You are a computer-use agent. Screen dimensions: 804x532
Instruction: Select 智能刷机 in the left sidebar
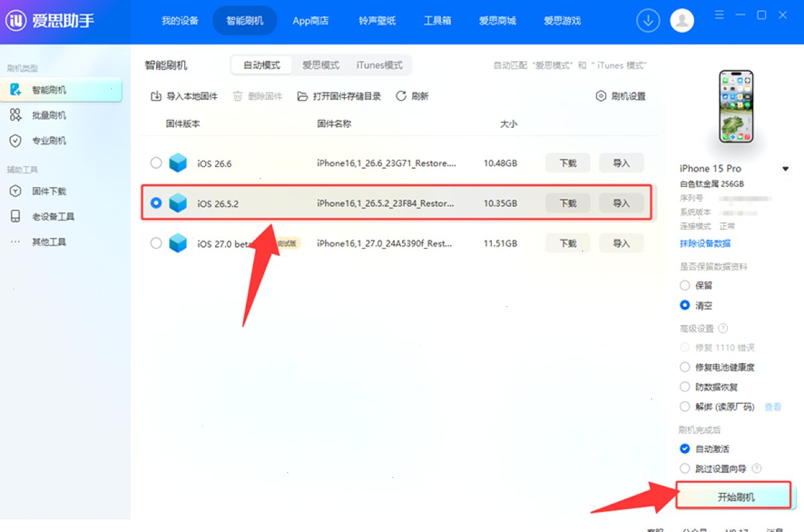point(61,90)
